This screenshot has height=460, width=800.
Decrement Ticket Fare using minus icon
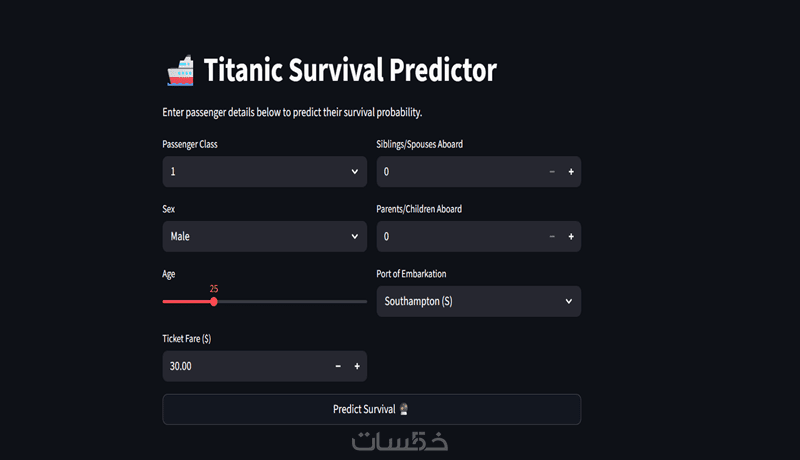pos(338,366)
